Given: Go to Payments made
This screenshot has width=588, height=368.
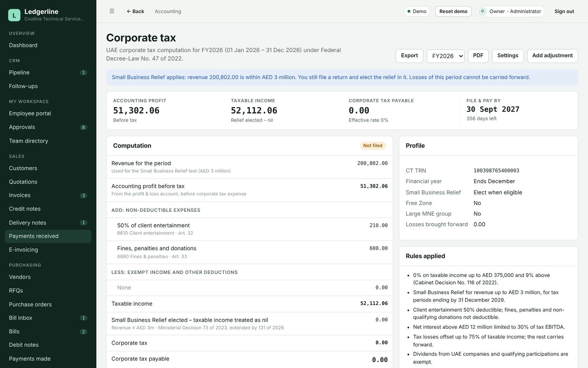Looking at the screenshot, I should coord(48,359).
